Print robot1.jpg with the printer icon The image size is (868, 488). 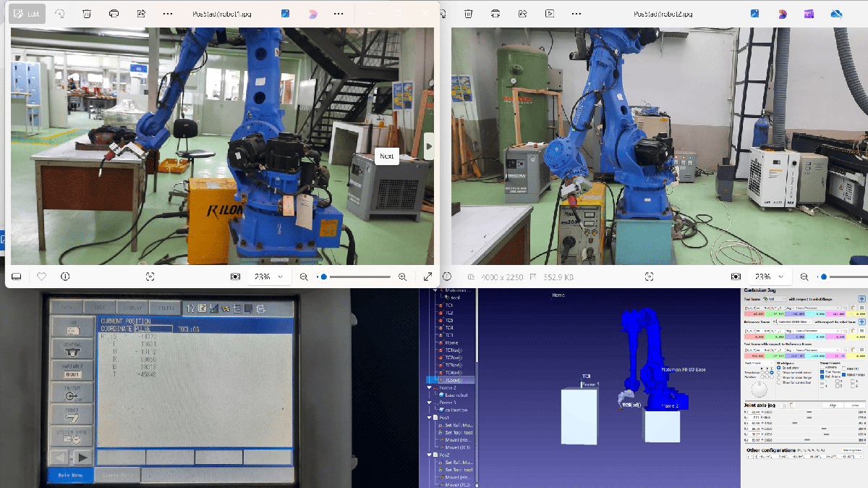point(114,14)
